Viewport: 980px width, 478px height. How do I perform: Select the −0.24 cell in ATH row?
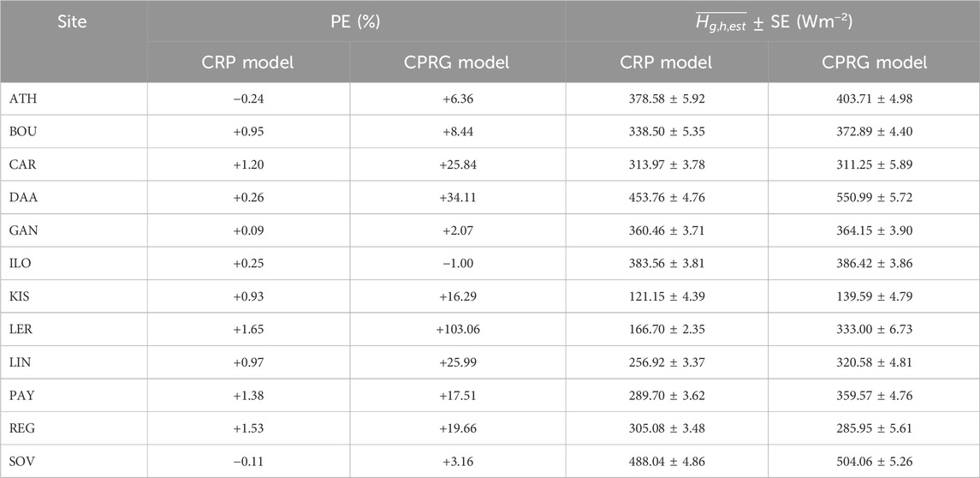click(x=248, y=99)
